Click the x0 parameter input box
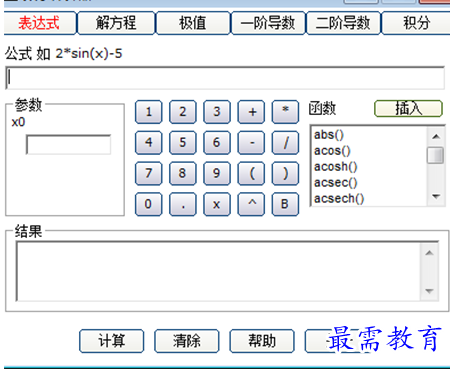The image size is (450, 370). click(68, 144)
